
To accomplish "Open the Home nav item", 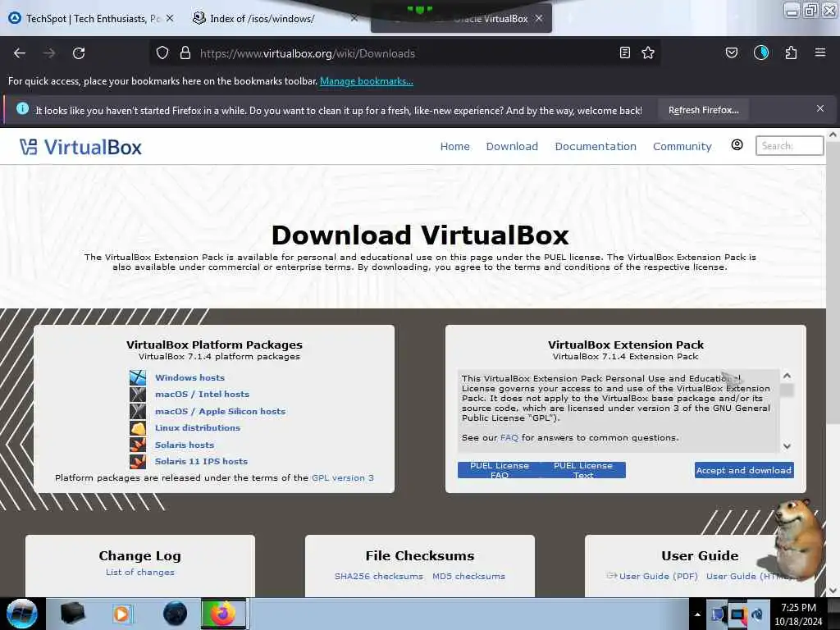I will [x=454, y=146].
